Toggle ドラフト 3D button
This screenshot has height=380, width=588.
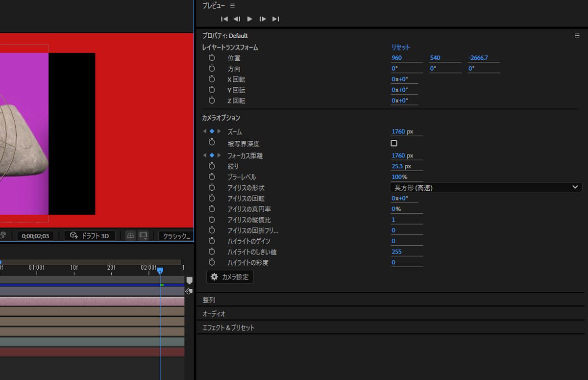(90, 236)
